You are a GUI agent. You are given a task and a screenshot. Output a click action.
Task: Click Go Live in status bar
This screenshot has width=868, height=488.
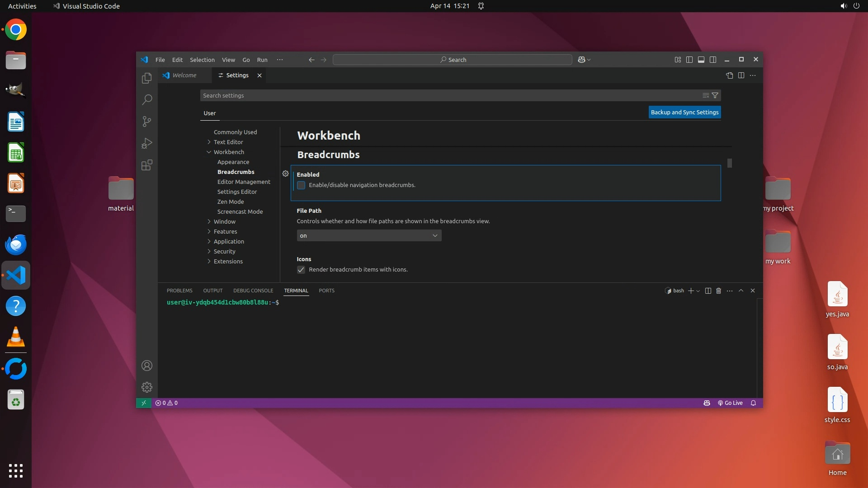point(730,403)
